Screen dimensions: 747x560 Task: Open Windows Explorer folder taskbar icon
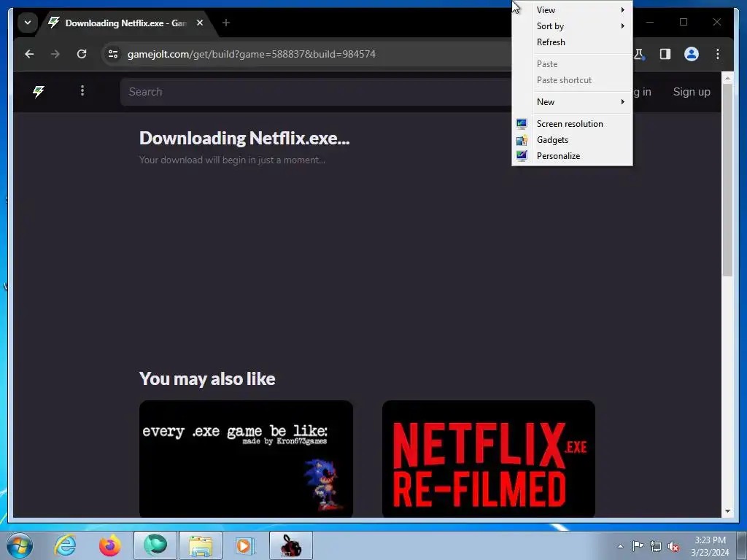click(x=201, y=545)
